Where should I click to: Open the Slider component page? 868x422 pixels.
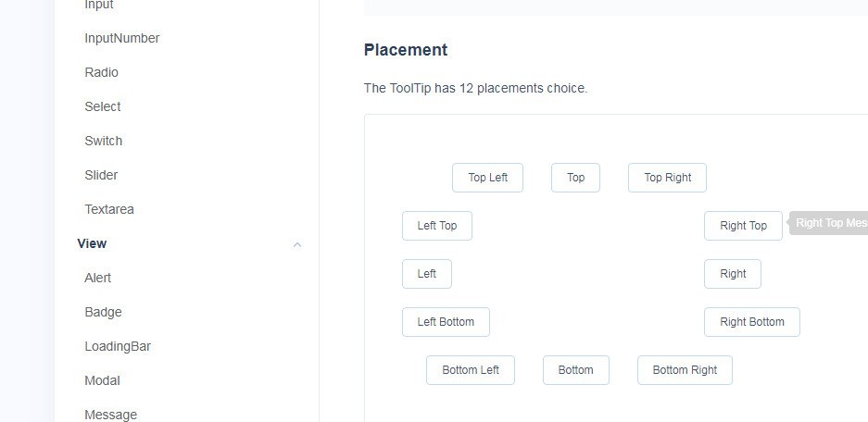pyautogui.click(x=101, y=175)
